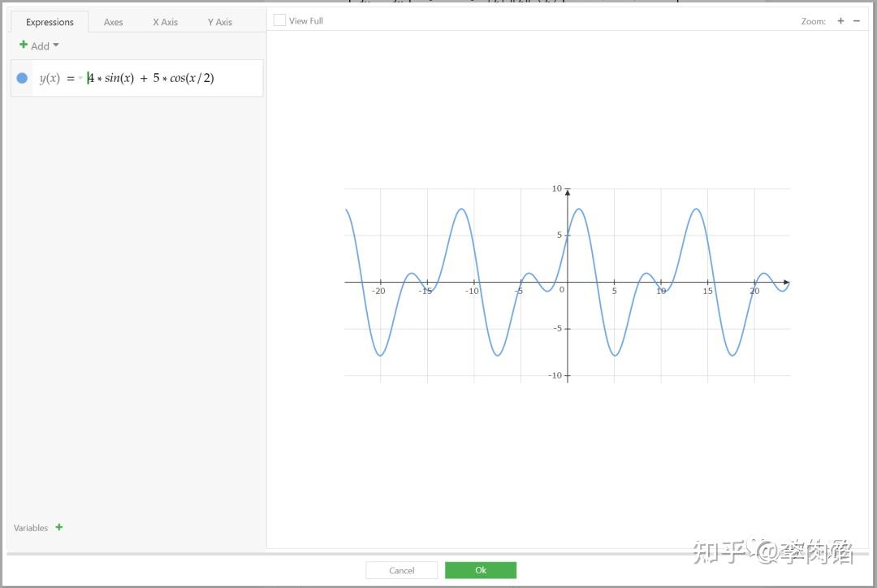
Task: Click the Zoom out minus icon
Action: [x=857, y=21]
